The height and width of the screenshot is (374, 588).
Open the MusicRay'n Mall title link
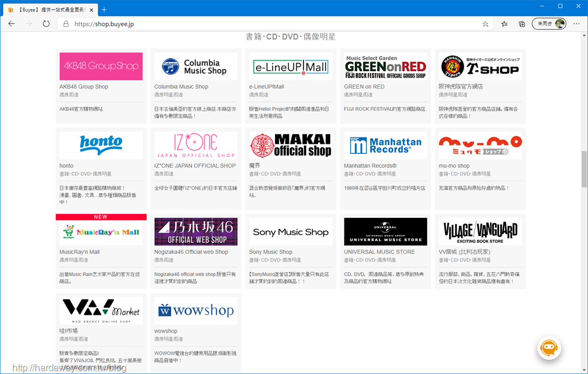click(79, 252)
